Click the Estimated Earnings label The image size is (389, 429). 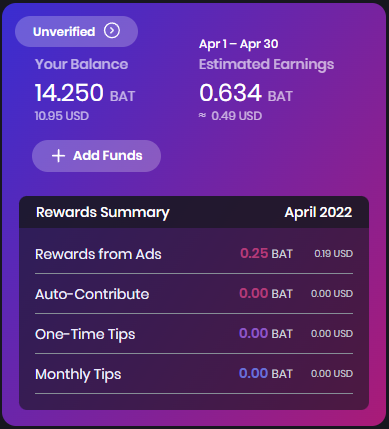pos(266,65)
